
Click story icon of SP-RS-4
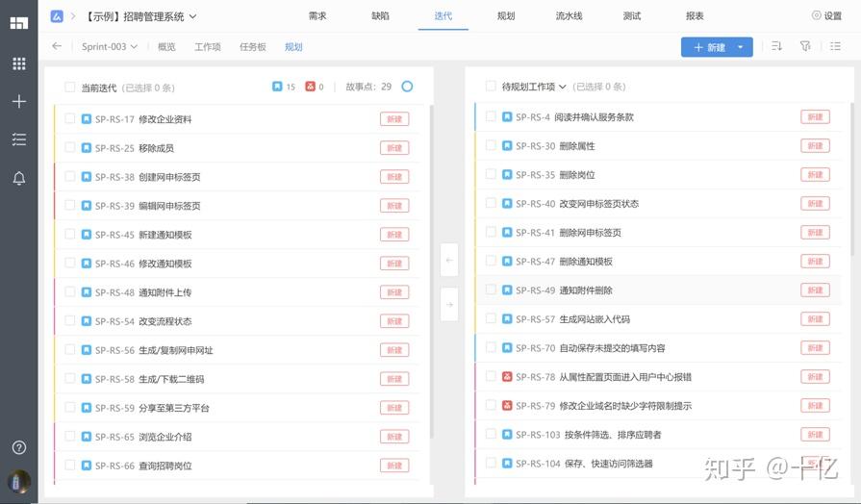coord(507,117)
